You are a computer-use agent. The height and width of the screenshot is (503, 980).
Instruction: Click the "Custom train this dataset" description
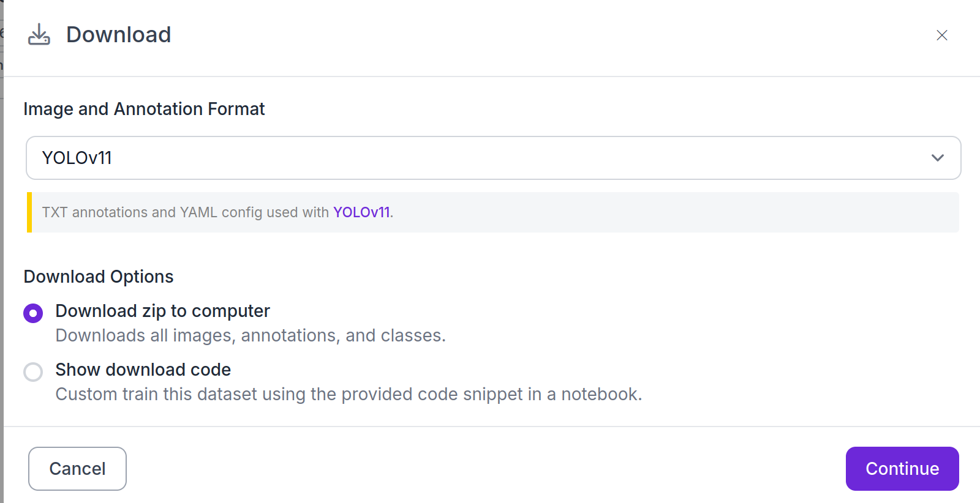pyautogui.click(x=349, y=394)
